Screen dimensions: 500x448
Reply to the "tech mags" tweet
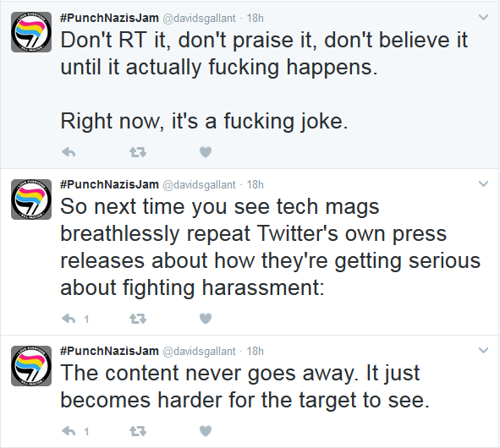click(69, 319)
